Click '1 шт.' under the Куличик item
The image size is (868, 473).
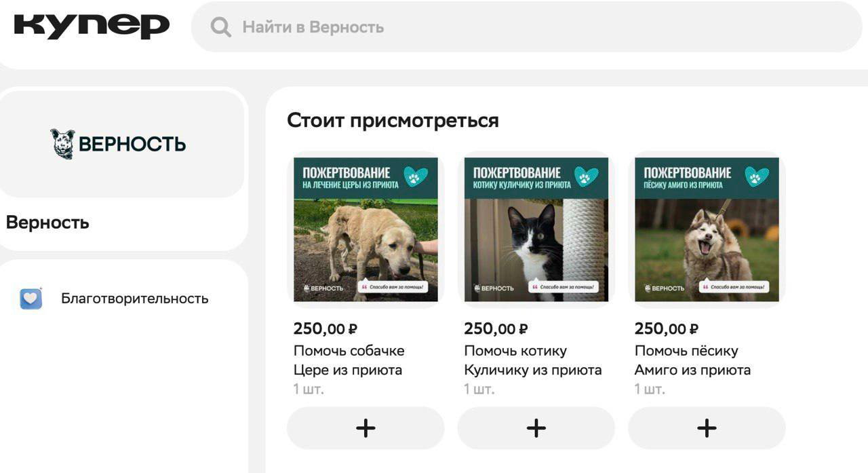pyautogui.click(x=479, y=390)
